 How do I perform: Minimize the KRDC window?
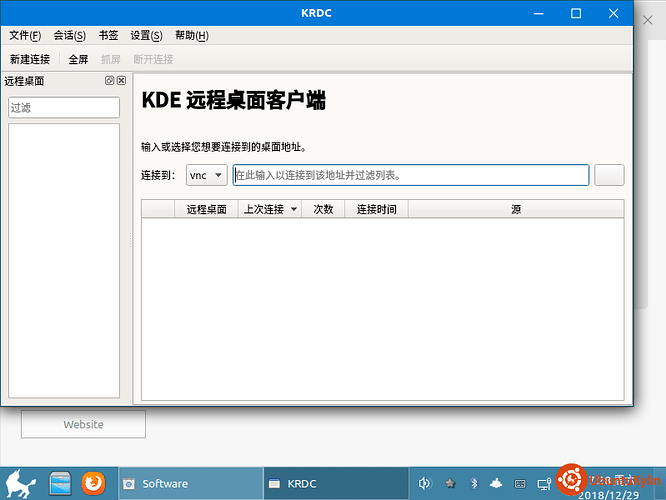539,14
